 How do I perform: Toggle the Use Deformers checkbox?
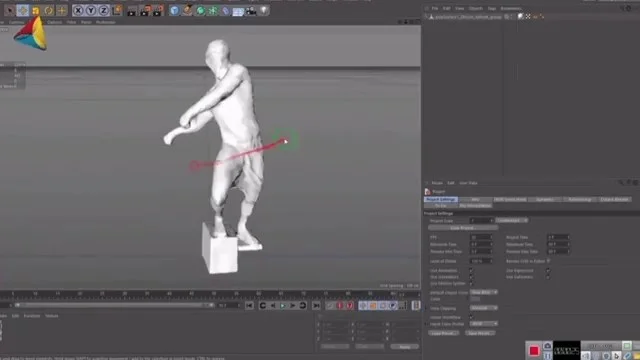(548, 277)
